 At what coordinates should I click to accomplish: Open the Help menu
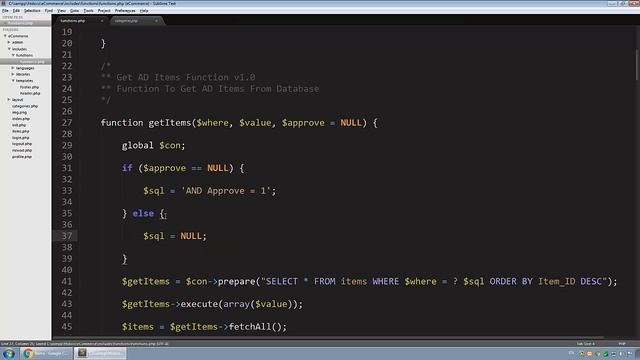point(144,11)
